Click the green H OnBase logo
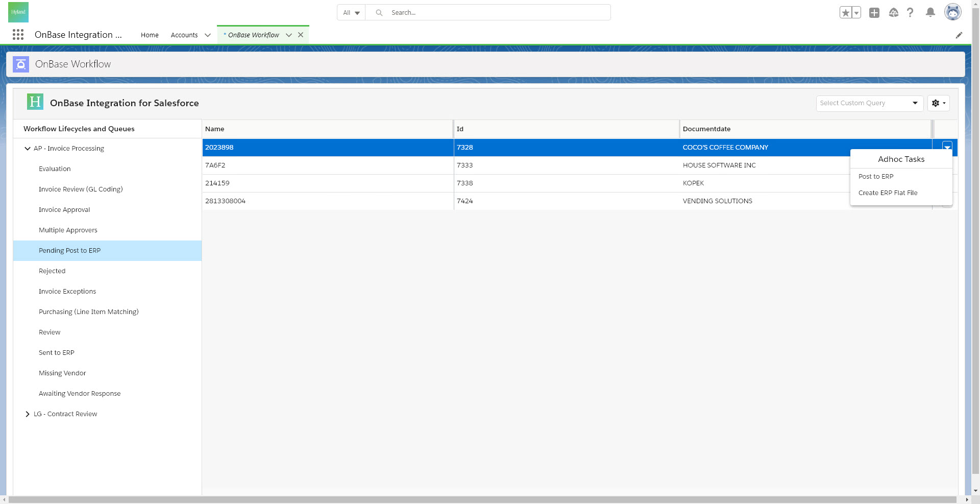This screenshot has height=504, width=980. coord(35,102)
